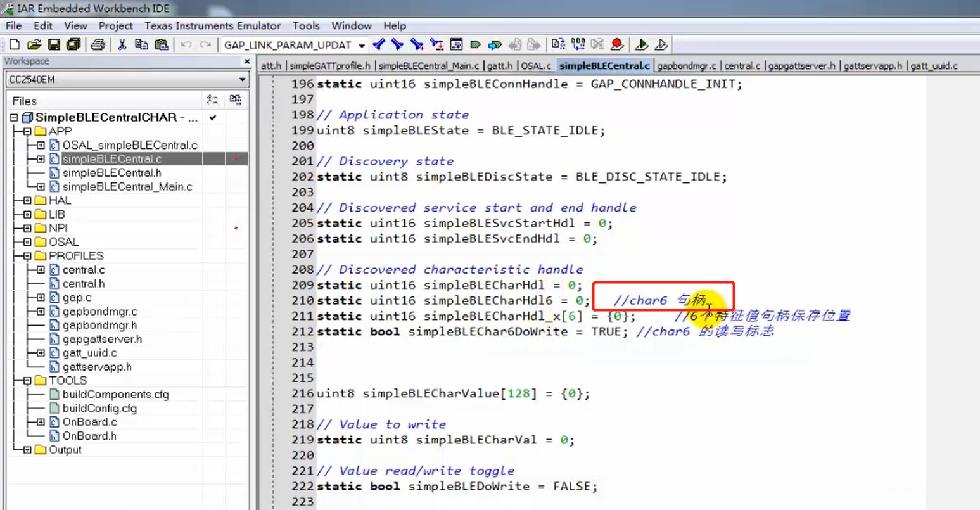Screen dimensions: 980x510
Task: Switch to the gapgattserver.h editor tab
Action: [802, 66]
